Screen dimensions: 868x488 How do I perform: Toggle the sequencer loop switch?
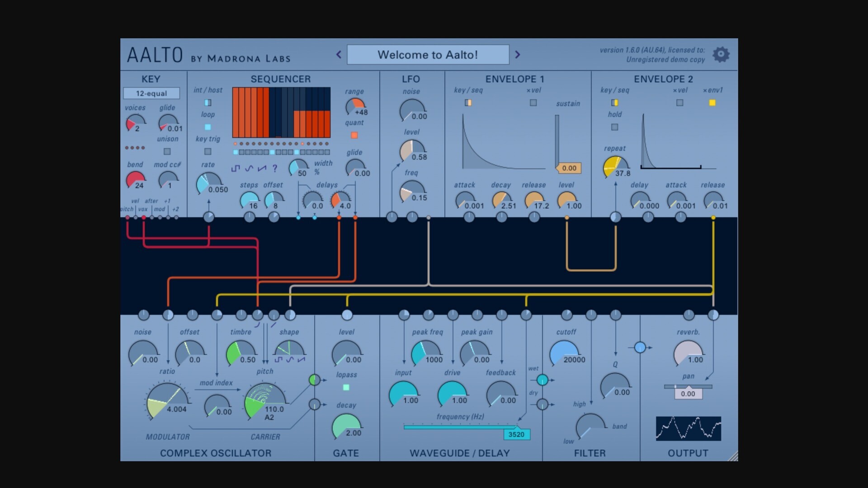click(208, 127)
